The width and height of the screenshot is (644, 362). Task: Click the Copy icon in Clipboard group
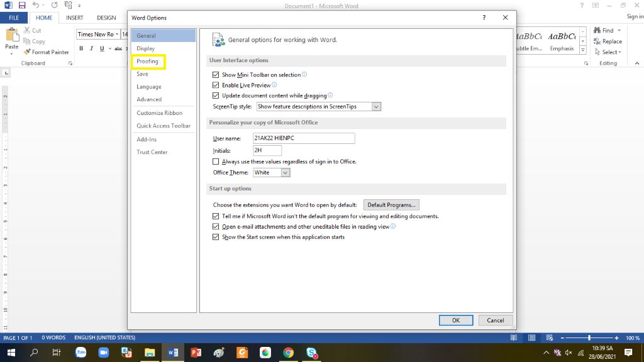click(x=26, y=41)
